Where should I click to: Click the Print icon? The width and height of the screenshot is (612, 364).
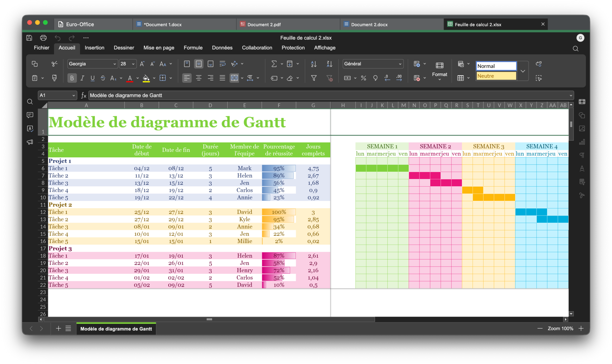(x=43, y=38)
